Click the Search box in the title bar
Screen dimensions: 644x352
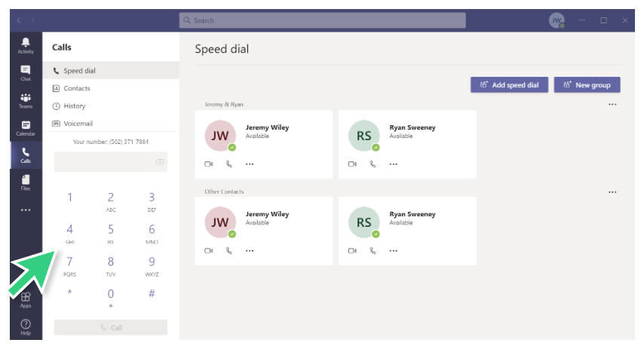(x=323, y=20)
